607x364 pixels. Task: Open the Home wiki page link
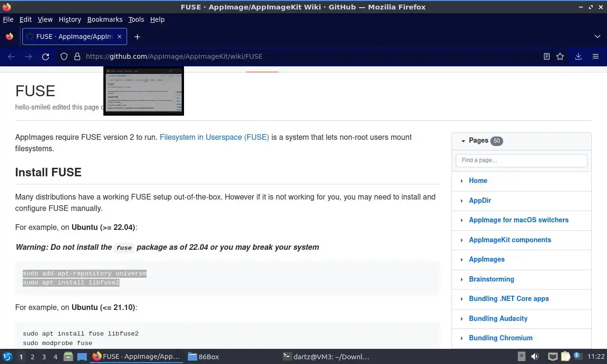point(478,181)
